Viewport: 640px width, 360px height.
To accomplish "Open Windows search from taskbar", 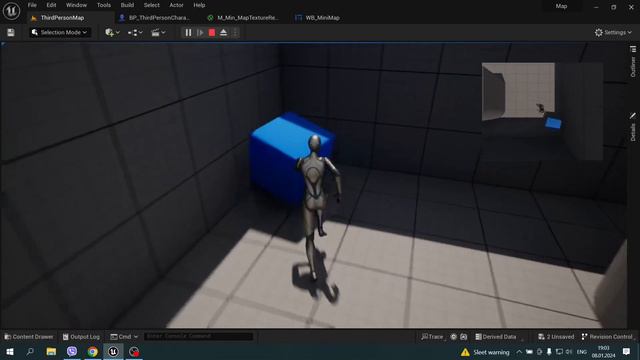I will click(30, 351).
